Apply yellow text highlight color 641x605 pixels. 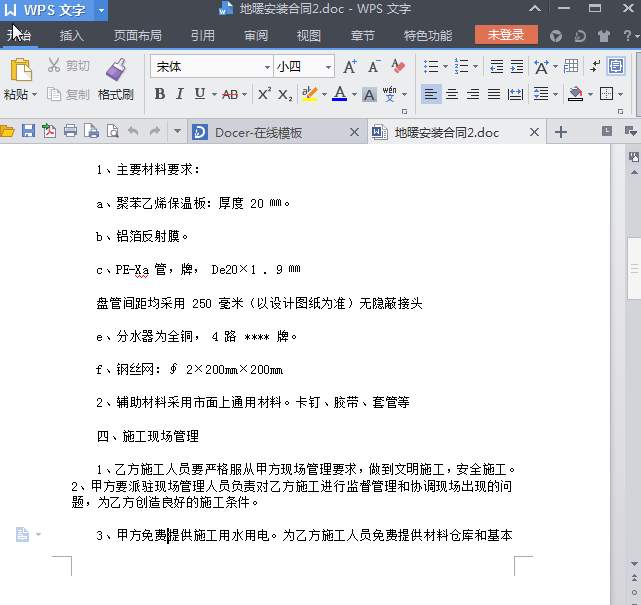point(309,94)
